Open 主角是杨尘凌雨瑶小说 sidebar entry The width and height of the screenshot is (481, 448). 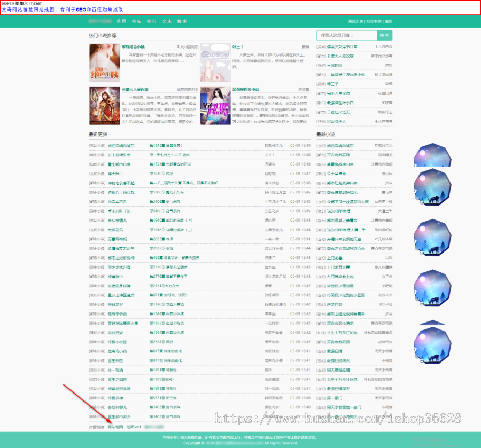(346, 75)
